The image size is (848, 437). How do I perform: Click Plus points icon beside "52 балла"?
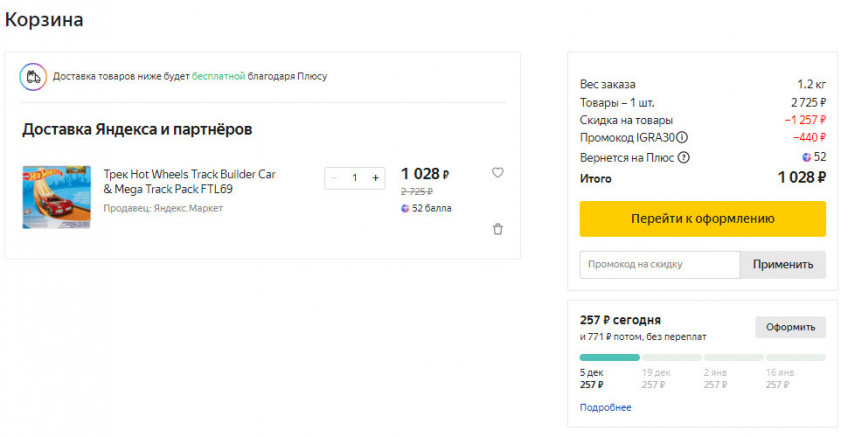pos(405,208)
